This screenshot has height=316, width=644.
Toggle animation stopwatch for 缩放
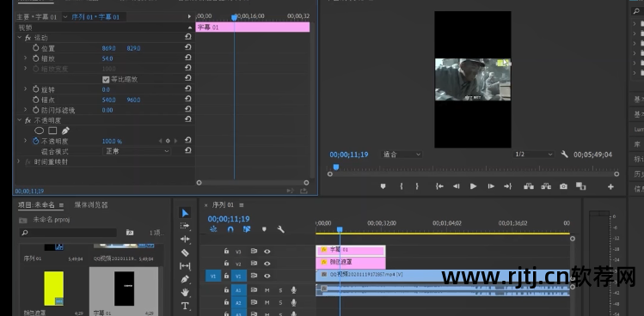point(36,58)
